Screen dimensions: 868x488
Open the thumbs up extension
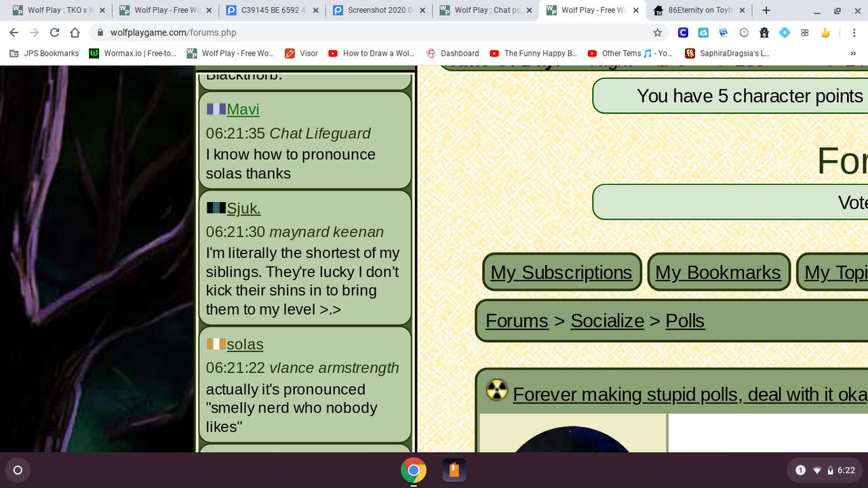[825, 33]
